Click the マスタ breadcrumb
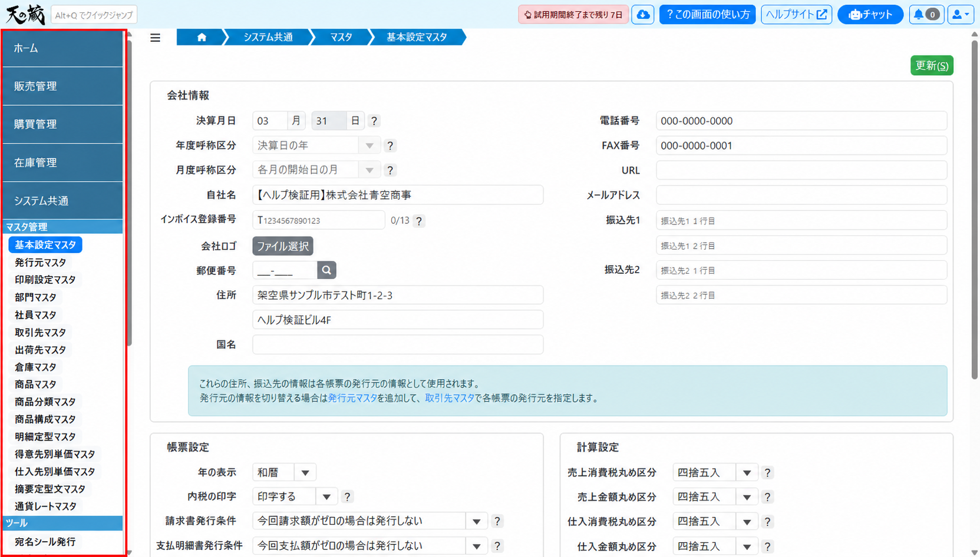Viewport: 980px width, 557px height. pyautogui.click(x=341, y=37)
